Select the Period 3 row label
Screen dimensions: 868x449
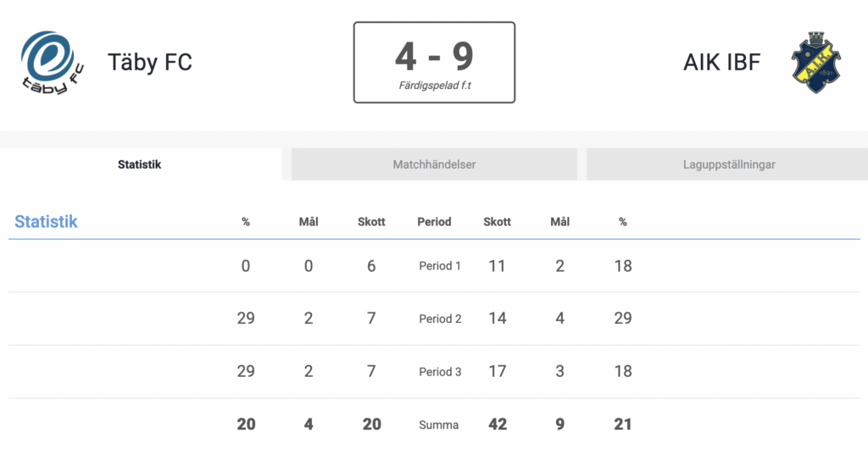coord(440,372)
